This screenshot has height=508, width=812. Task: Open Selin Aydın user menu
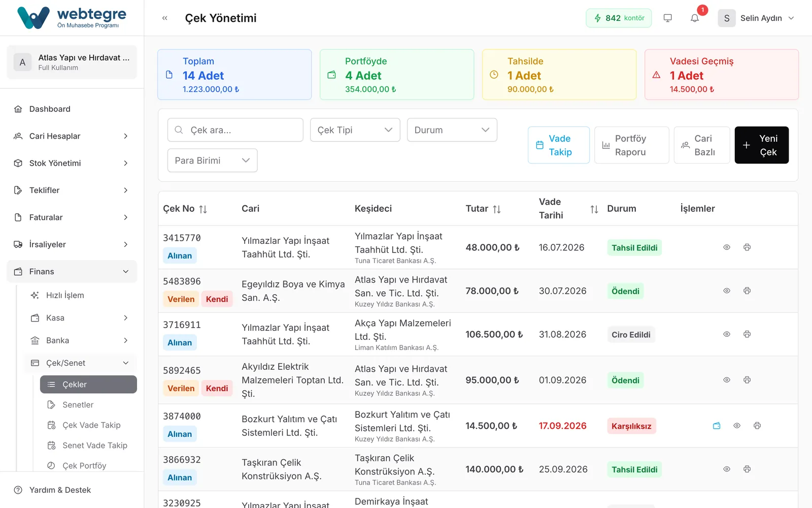pyautogui.click(x=756, y=18)
